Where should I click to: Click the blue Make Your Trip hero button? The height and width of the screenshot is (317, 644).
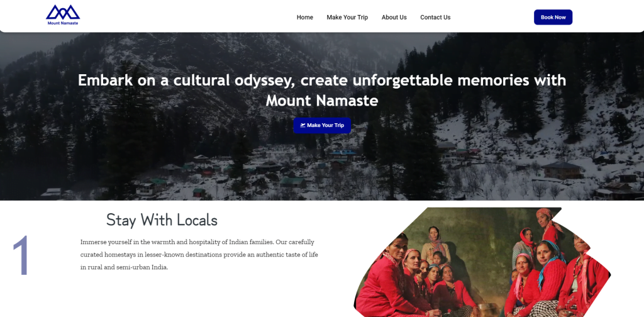(x=322, y=125)
